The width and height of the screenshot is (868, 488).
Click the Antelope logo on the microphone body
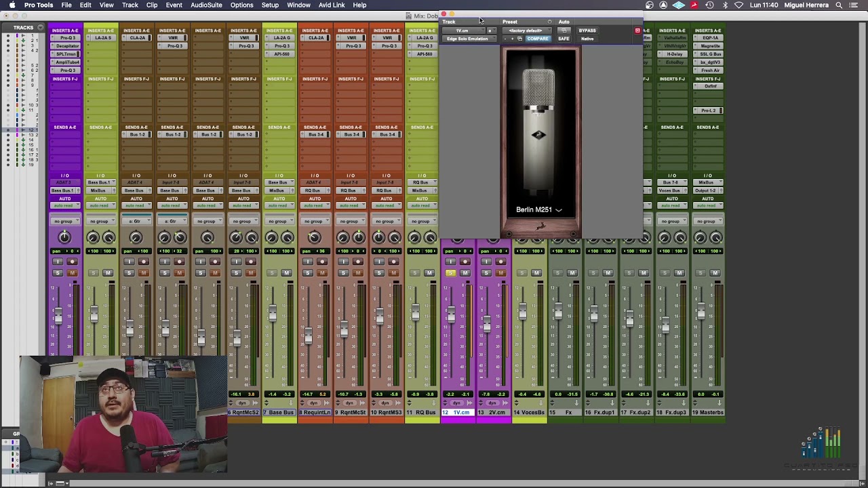tap(538, 135)
